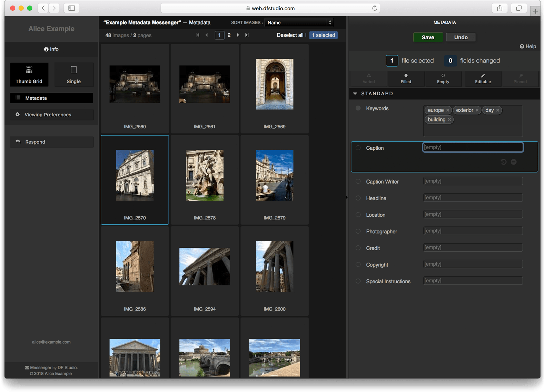Viewport: 545px width, 392px height.
Task: Remove the exterior keyword tag
Action: pyautogui.click(x=477, y=110)
